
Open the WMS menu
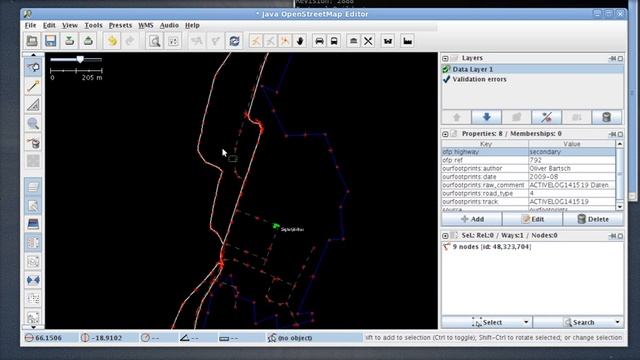(146, 25)
